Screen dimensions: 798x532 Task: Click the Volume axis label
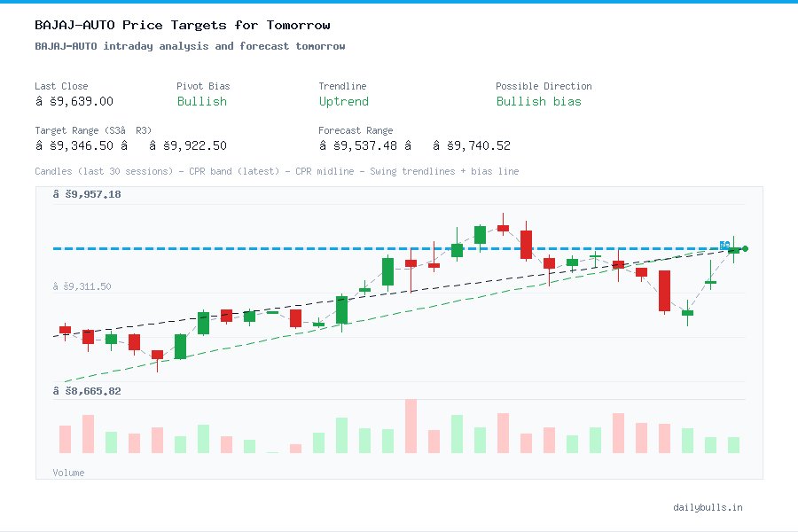coord(68,473)
